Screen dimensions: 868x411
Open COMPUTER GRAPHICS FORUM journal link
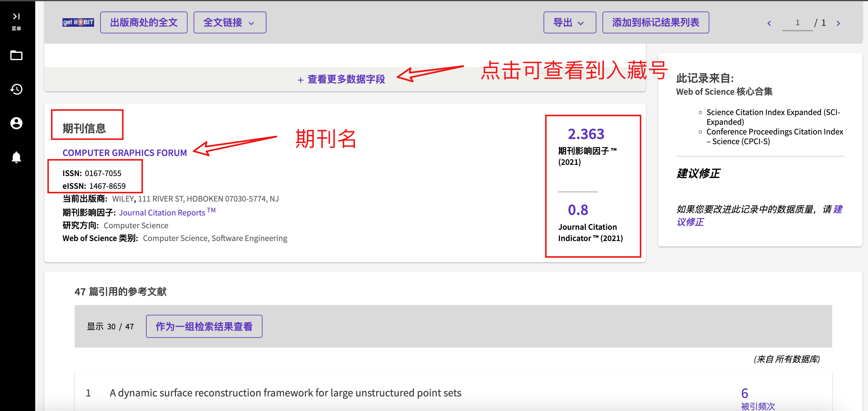pyautogui.click(x=125, y=153)
